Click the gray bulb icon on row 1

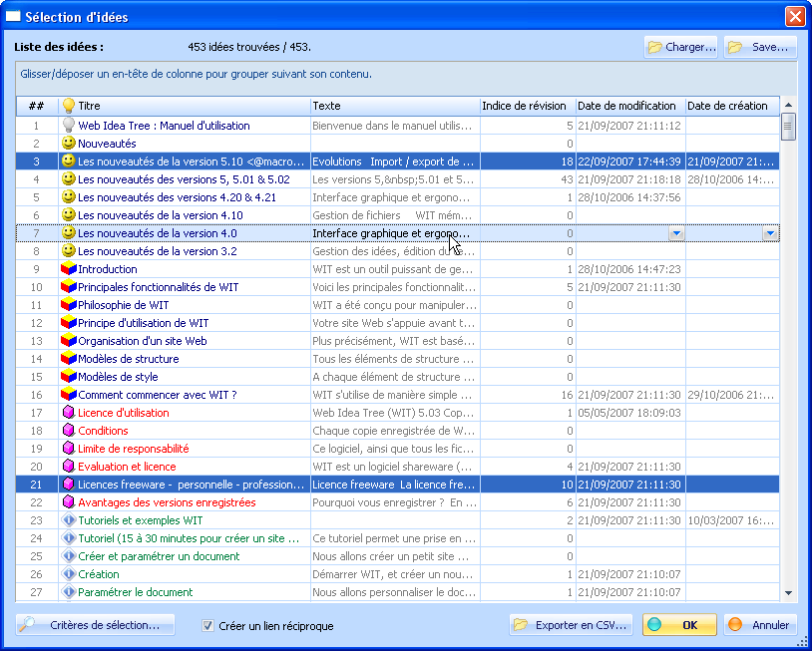coord(69,126)
